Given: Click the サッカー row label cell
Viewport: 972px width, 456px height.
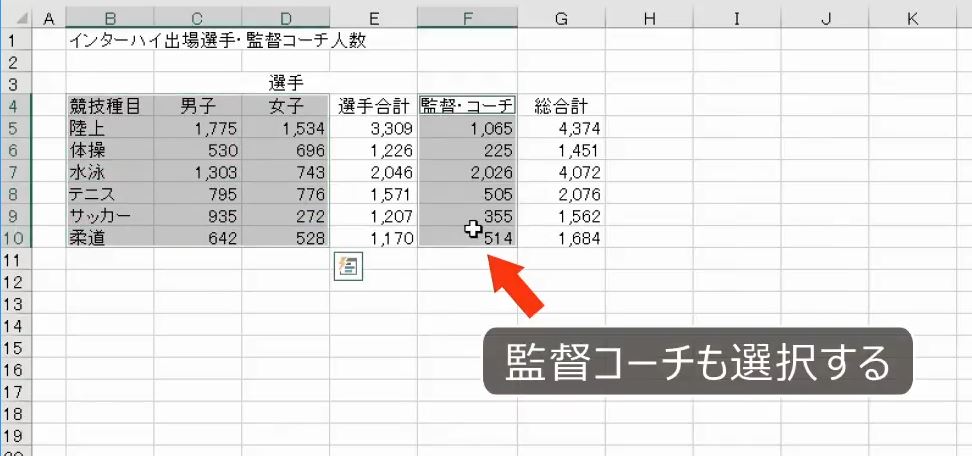Looking at the screenshot, I should click(110, 216).
